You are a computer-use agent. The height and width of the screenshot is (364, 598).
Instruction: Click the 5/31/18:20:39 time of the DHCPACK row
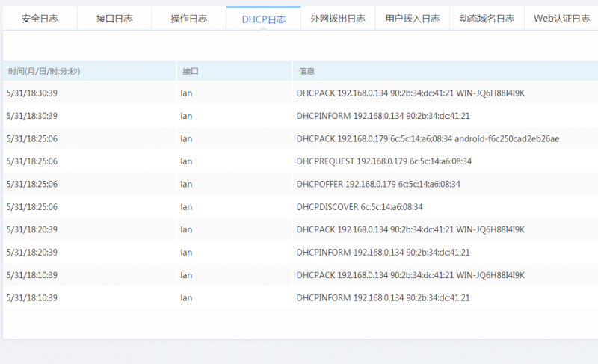(31, 229)
